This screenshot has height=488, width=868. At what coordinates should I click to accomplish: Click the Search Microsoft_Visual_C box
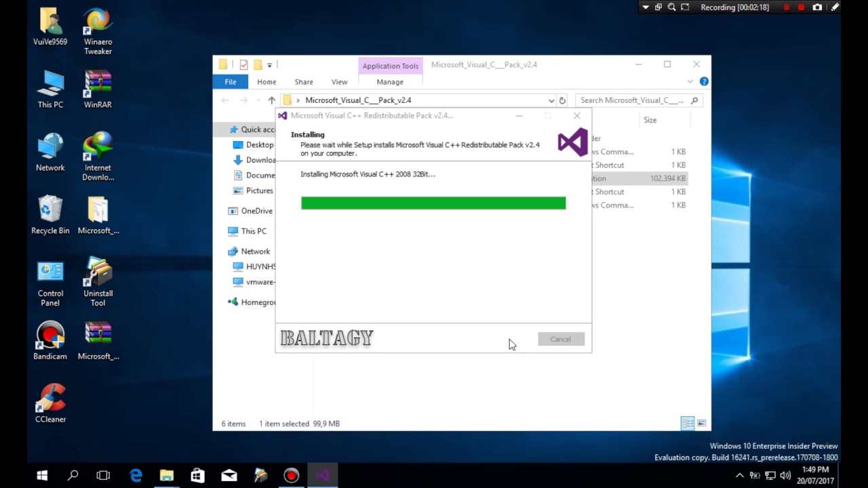pos(638,100)
